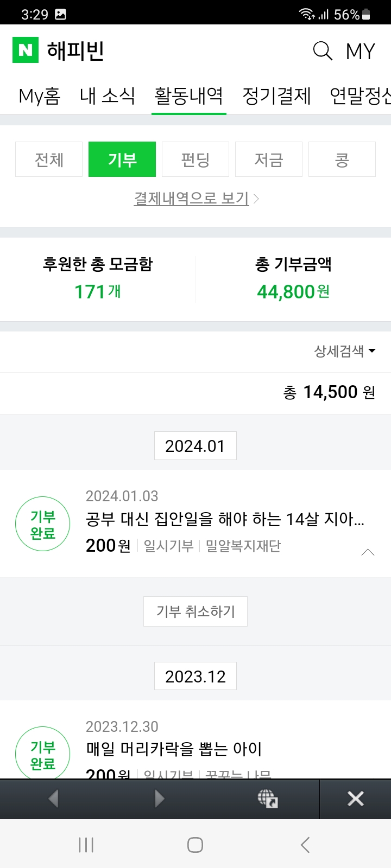This screenshot has height=868, width=391.
Task: Open the 정기결제 tab
Action: 276,96
